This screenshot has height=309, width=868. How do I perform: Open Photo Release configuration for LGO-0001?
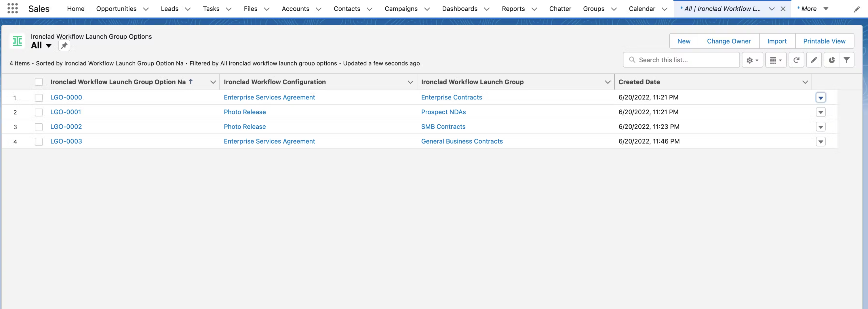[245, 112]
